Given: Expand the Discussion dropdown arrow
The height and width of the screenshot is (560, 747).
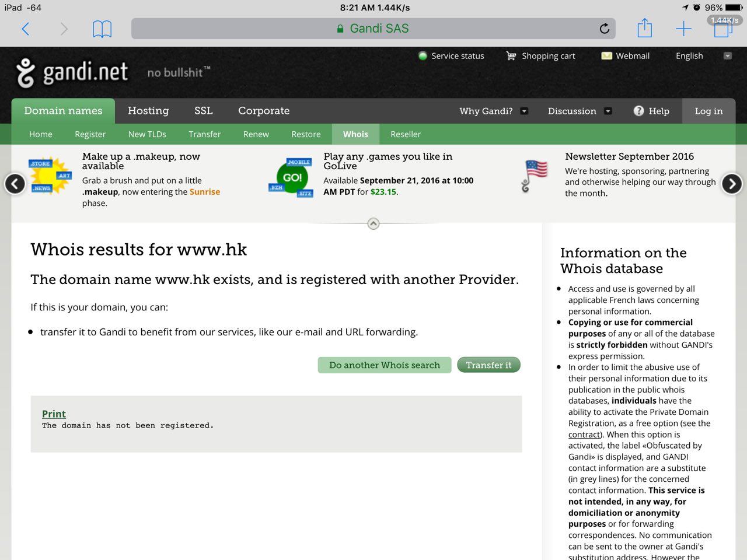Looking at the screenshot, I should click(x=608, y=111).
